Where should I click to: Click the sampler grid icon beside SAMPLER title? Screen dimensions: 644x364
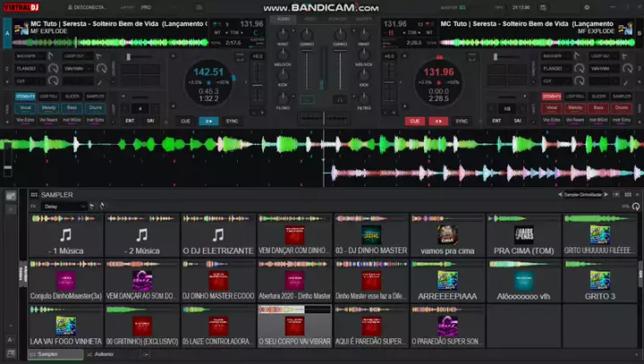[34, 195]
